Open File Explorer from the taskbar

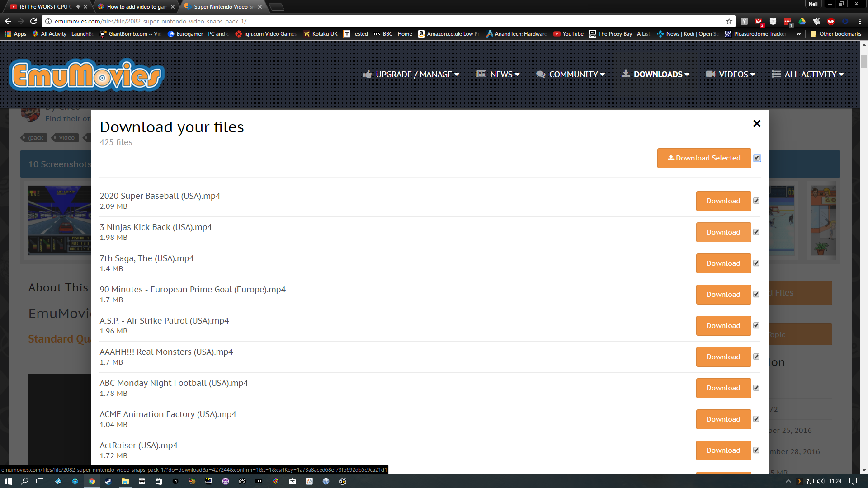tap(125, 481)
